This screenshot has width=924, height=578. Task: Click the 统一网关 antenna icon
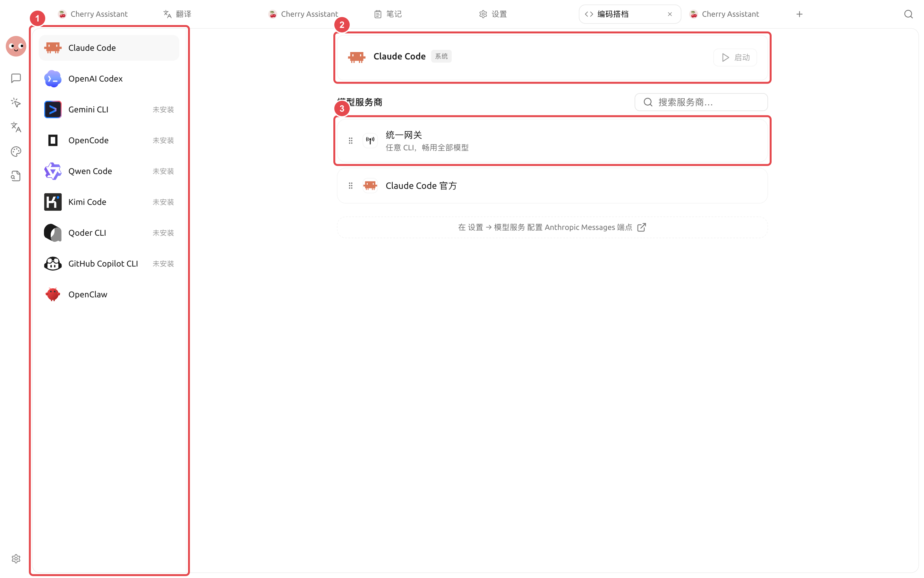click(370, 141)
